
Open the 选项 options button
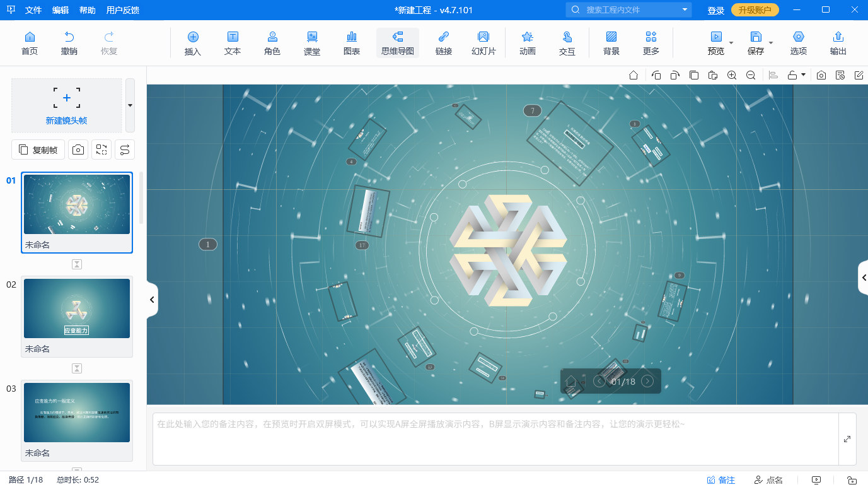click(799, 43)
